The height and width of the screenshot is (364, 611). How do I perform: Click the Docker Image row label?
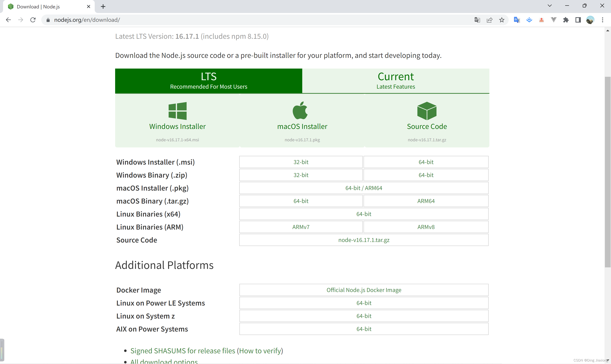click(139, 290)
